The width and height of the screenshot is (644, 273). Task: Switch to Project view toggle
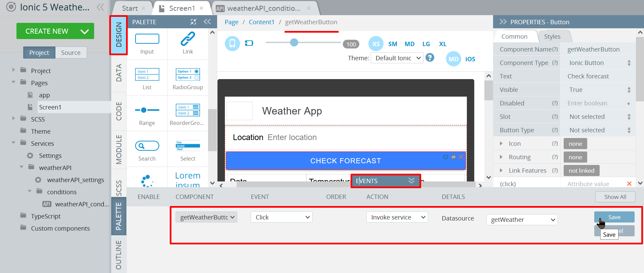coord(39,53)
